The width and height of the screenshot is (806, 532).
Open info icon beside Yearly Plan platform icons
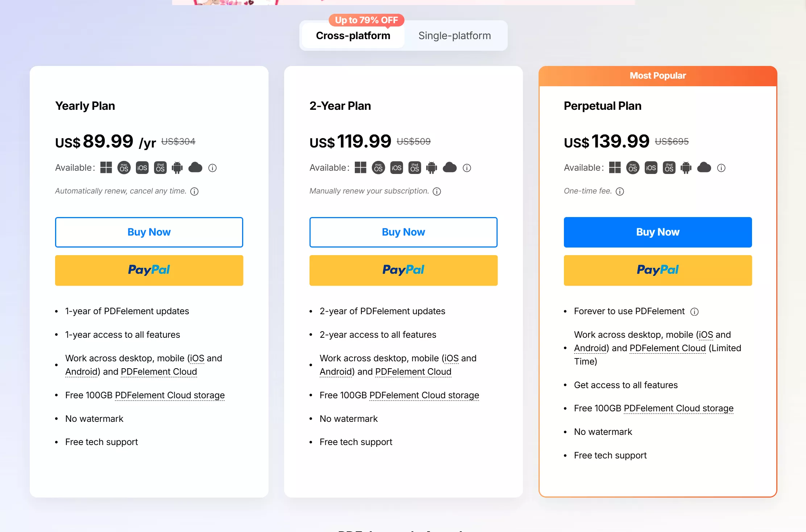(212, 168)
